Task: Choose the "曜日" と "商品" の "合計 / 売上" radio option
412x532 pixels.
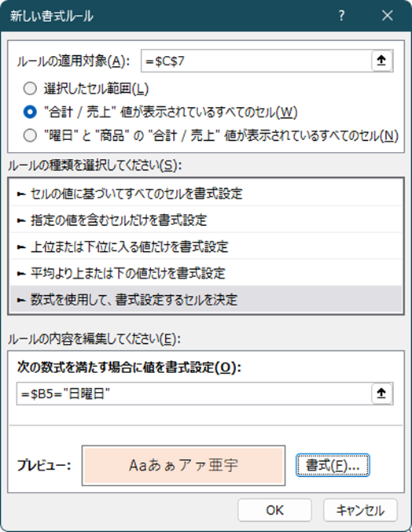Action: coord(30,135)
